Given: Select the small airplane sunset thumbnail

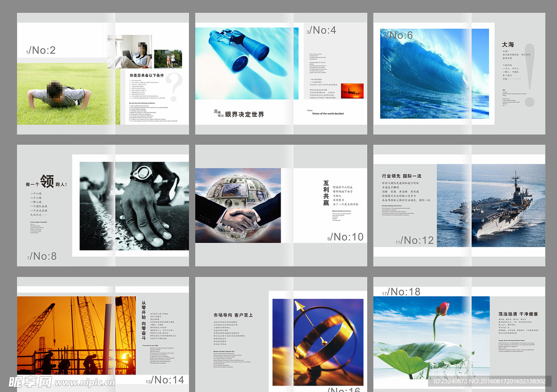Looking at the screenshot, I should (x=352, y=91).
